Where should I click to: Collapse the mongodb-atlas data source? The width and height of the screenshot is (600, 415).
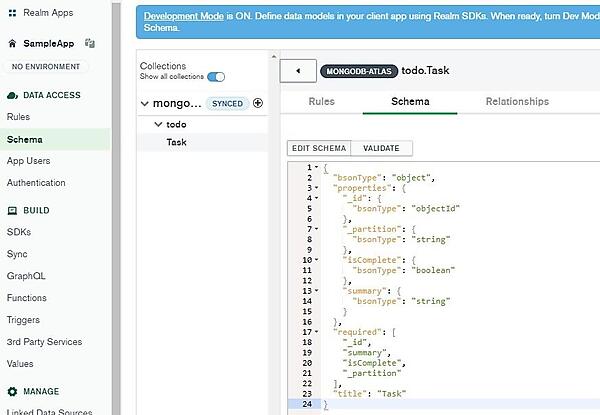tap(146, 103)
